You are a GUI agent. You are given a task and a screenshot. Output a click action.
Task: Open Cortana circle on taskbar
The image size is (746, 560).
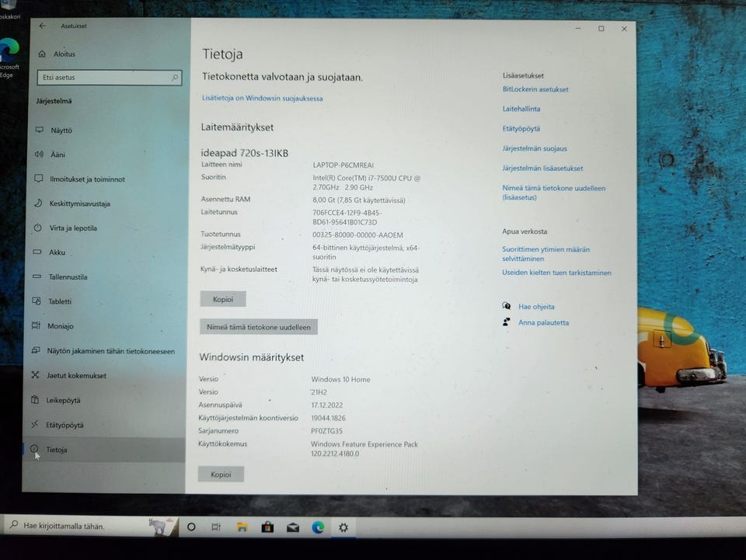coord(191,527)
